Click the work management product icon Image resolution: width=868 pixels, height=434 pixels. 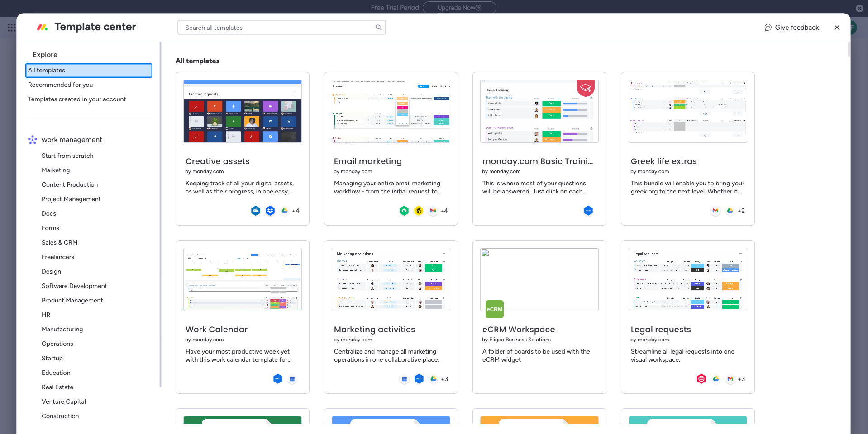33,140
